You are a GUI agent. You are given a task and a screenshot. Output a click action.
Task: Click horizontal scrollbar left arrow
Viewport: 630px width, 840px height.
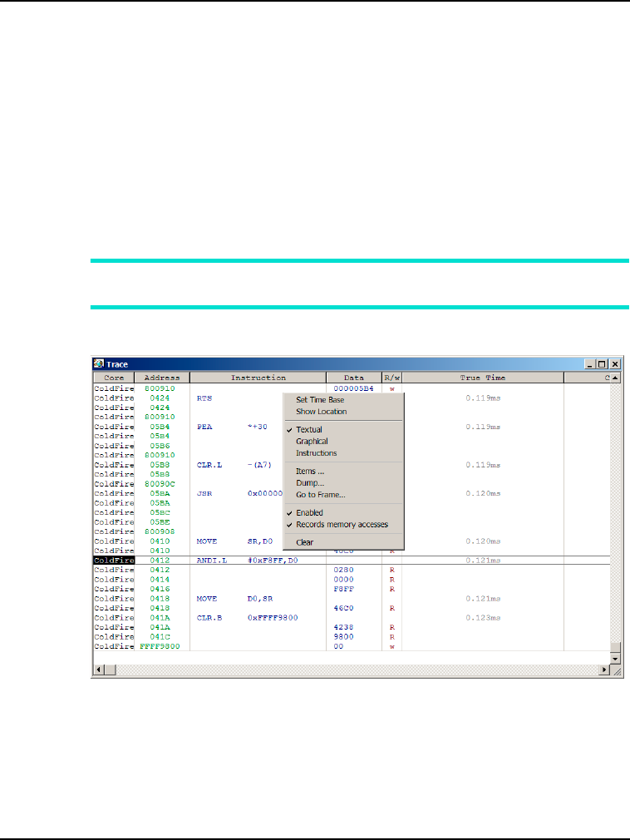pyautogui.click(x=98, y=670)
